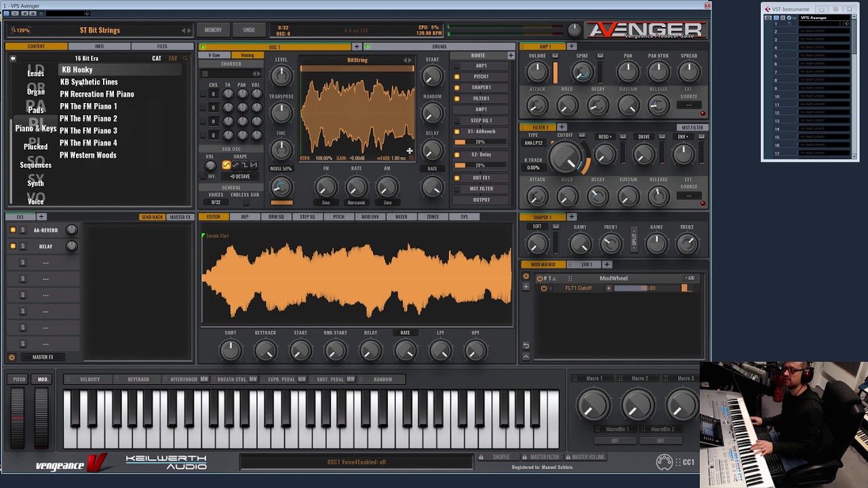Select the Pads category
This screenshot has width=868, height=488.
pyautogui.click(x=36, y=109)
